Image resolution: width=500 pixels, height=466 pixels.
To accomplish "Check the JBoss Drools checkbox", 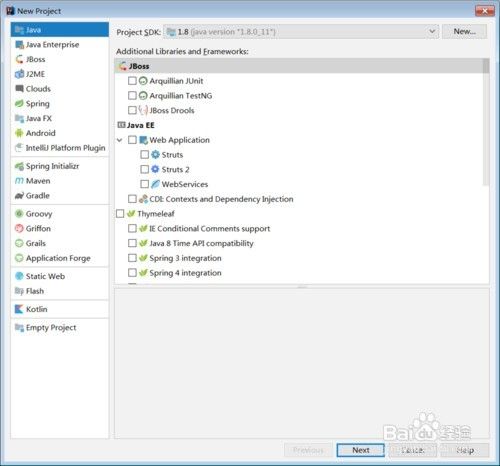I will 132,110.
